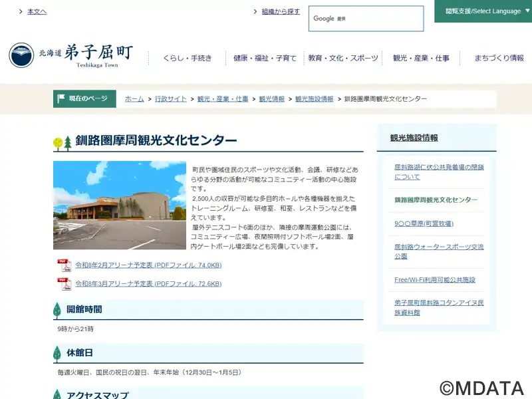Image resolution: width=532 pixels, height=399 pixels.
Task: Click the PDF icon for February arena schedule
Action: pyautogui.click(x=64, y=265)
